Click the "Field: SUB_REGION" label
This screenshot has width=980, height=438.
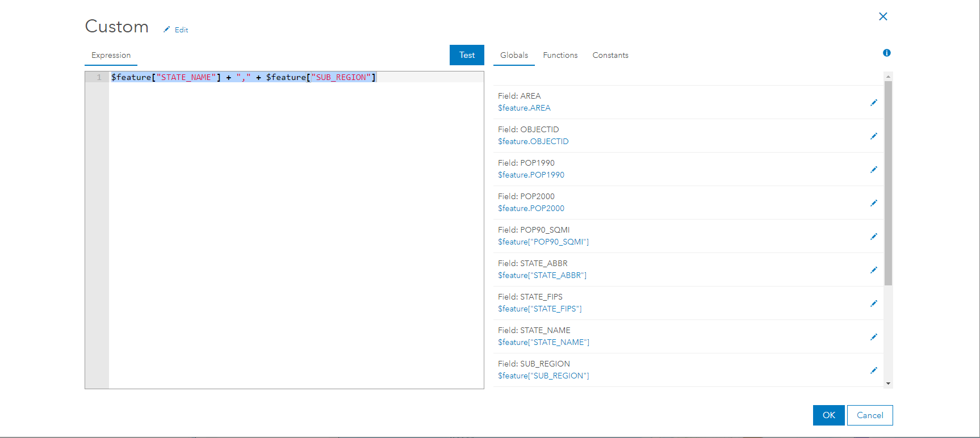click(x=534, y=364)
